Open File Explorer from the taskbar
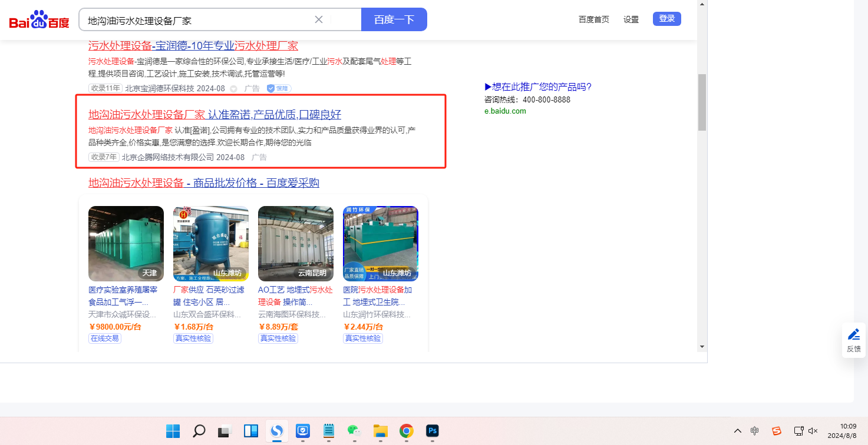The image size is (868, 445). [x=379, y=431]
